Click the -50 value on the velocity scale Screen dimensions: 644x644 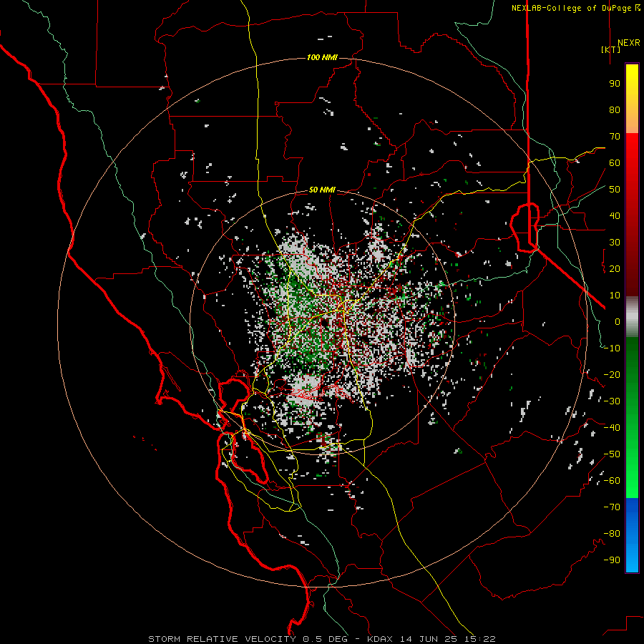(x=612, y=454)
